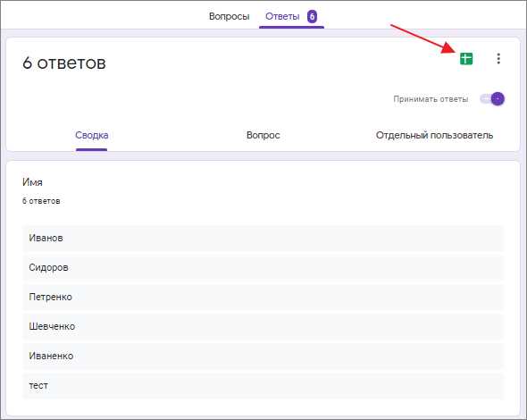This screenshot has height=420, width=527.
Task: Click the Сидоров response row
Action: 263,268
